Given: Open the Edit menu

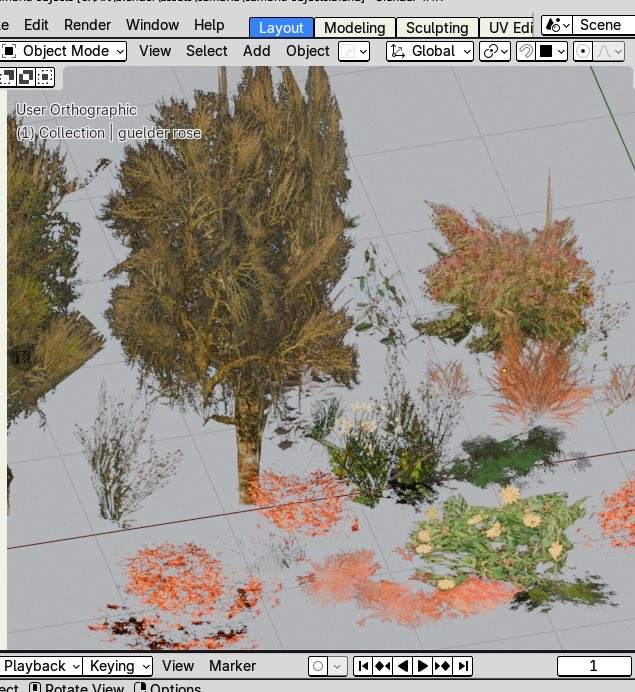Looking at the screenshot, I should (x=36, y=25).
